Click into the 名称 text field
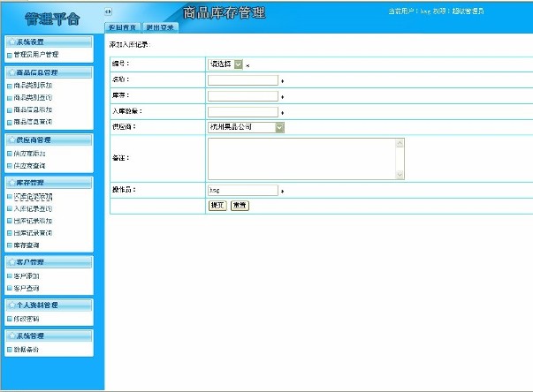 (x=243, y=79)
